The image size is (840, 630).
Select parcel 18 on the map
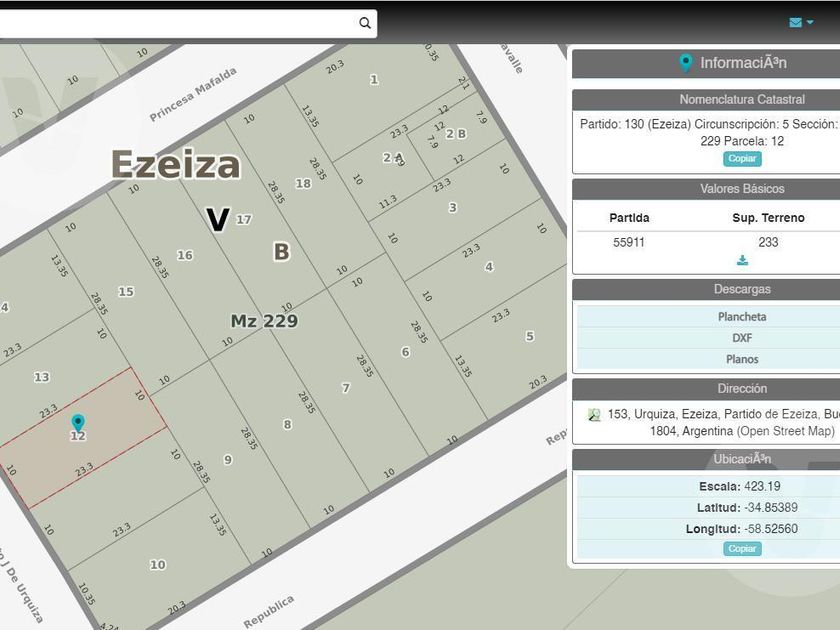303,183
